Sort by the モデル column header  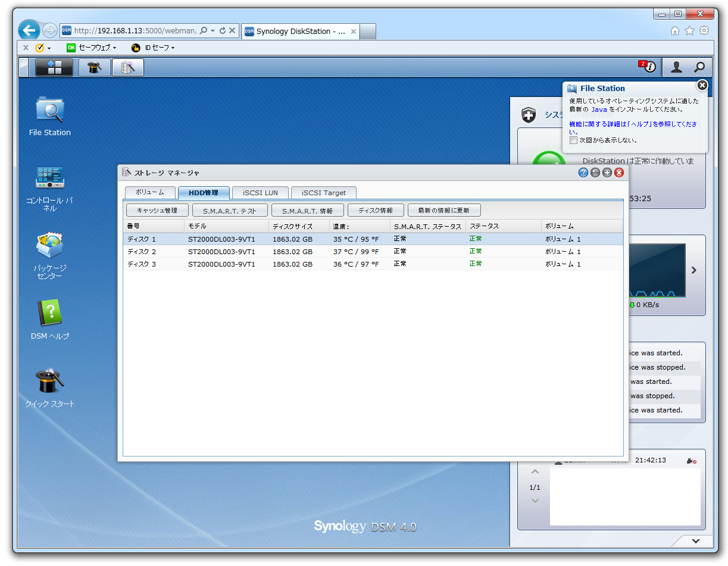[227, 226]
